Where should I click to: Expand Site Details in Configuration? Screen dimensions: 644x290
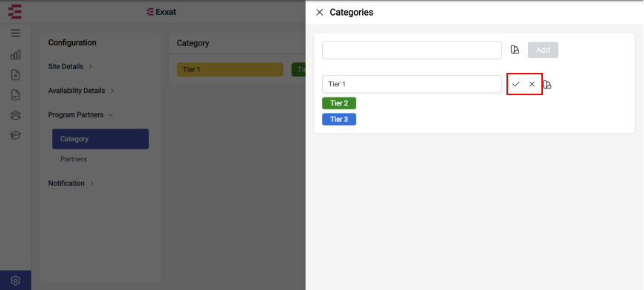pyautogui.click(x=70, y=66)
